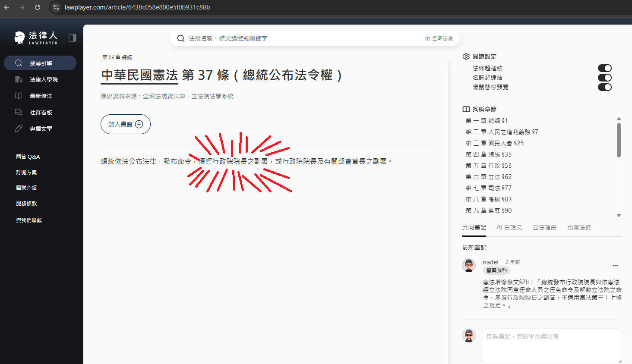
Task: Toggle the 法條超連結 switch
Action: (x=604, y=68)
